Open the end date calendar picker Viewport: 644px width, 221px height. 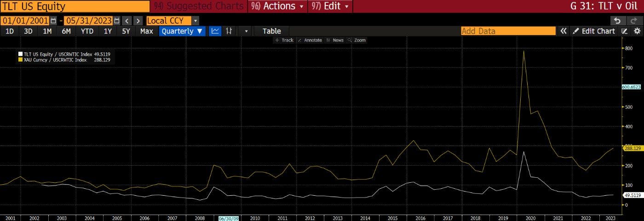pos(117,21)
